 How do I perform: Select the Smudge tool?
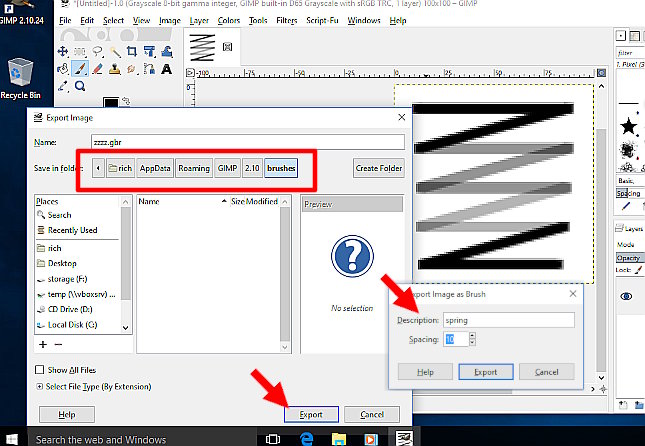pyautogui.click(x=132, y=69)
